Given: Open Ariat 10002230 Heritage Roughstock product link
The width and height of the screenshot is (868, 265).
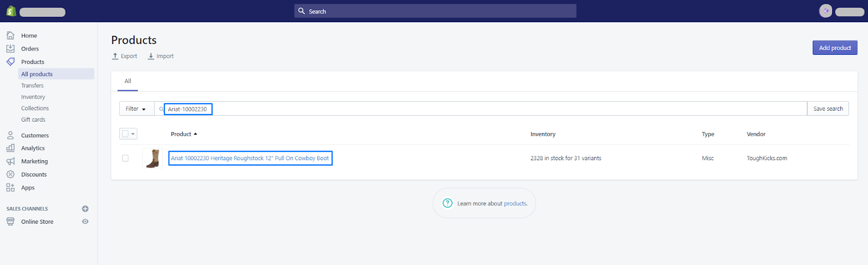Looking at the screenshot, I should 250,158.
